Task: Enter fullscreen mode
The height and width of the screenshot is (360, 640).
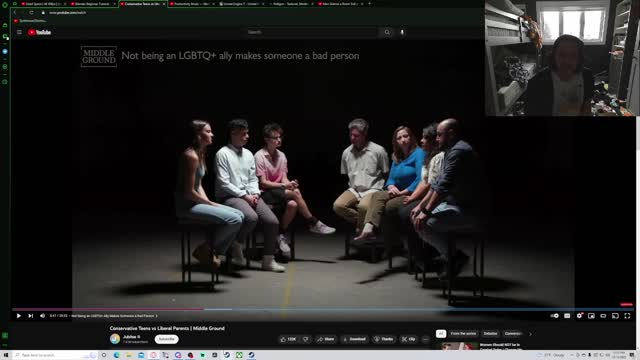Action: pyautogui.click(x=627, y=316)
